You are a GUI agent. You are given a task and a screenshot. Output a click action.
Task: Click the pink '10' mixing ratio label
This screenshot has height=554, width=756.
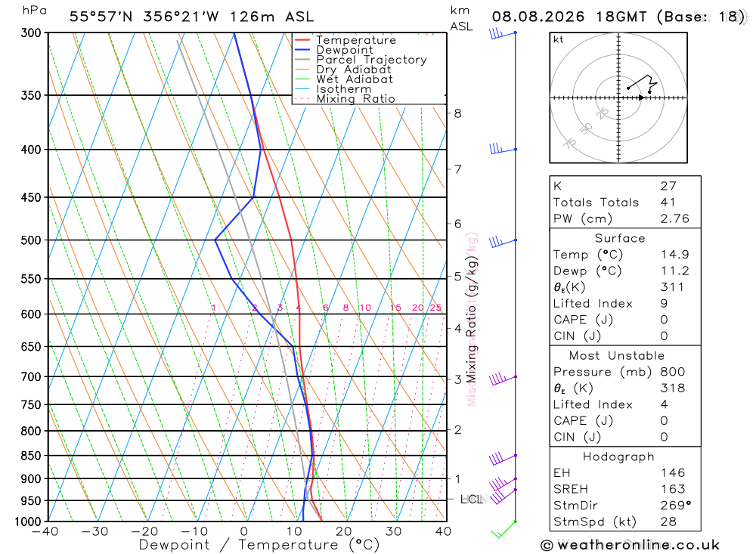coord(365,308)
